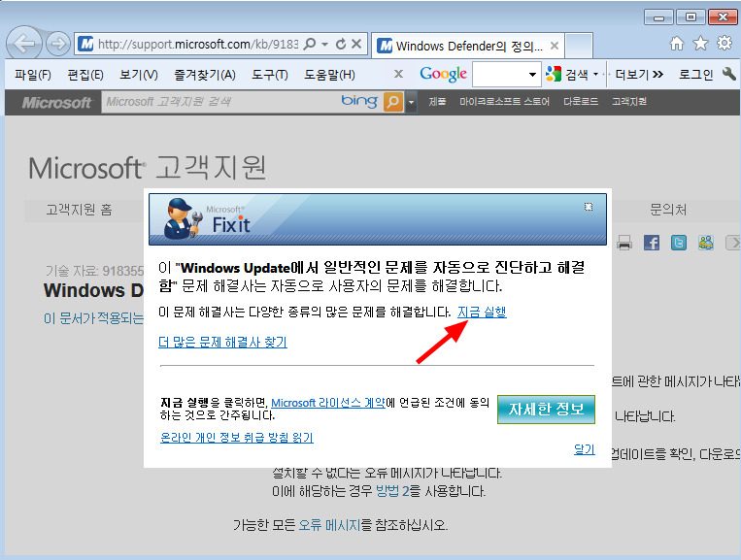Screen dimensions: 741x560
Task: Expand the Google toolbar 더보기 chevron
Action: (657, 75)
